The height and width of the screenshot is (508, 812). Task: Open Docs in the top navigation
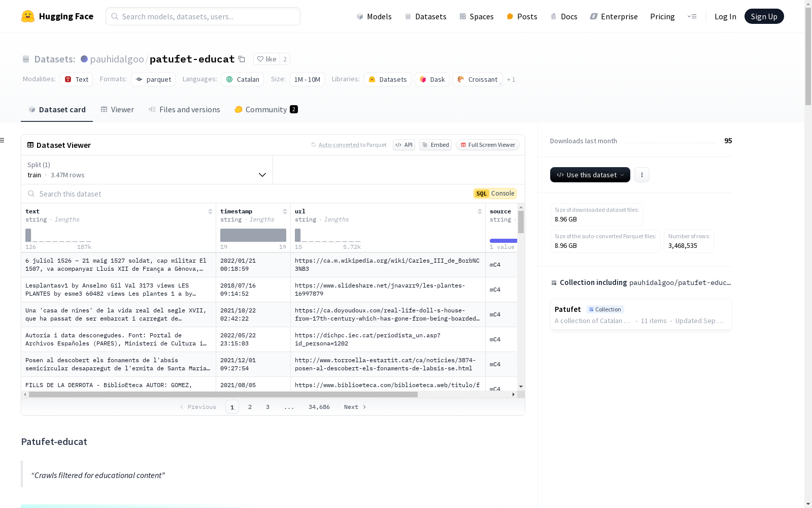(563, 16)
